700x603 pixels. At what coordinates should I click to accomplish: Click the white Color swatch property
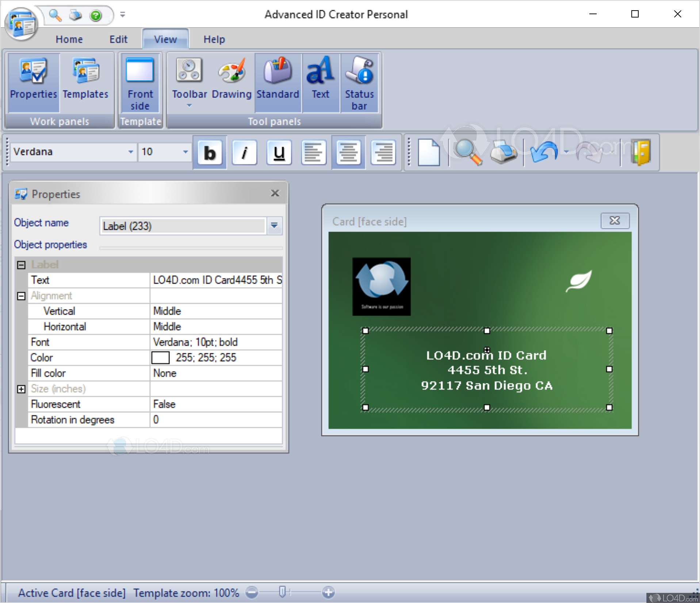coord(160,358)
